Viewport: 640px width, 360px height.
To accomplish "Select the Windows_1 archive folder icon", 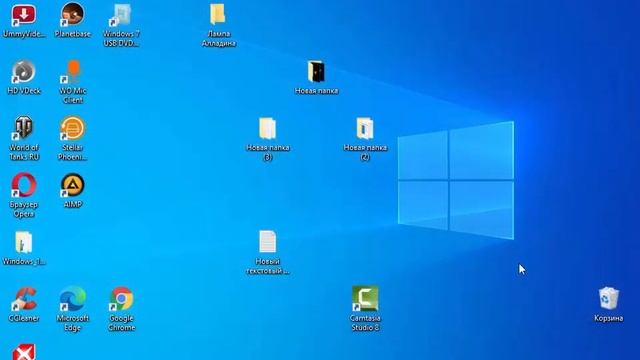I will (24, 242).
